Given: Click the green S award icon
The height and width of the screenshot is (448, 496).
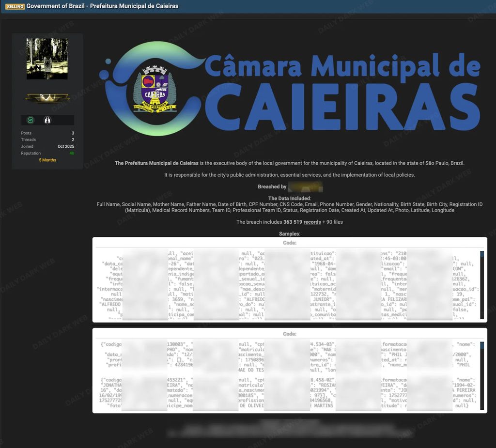Looking at the screenshot, I should point(31,120).
